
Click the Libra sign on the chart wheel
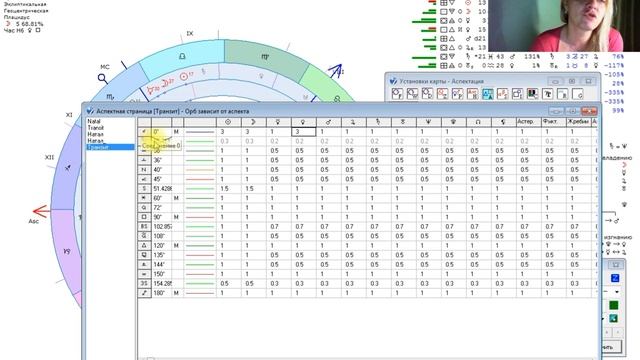(182, 56)
